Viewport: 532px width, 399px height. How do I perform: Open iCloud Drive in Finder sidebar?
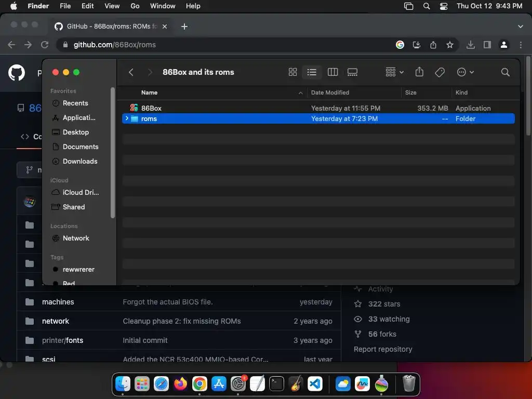point(81,192)
